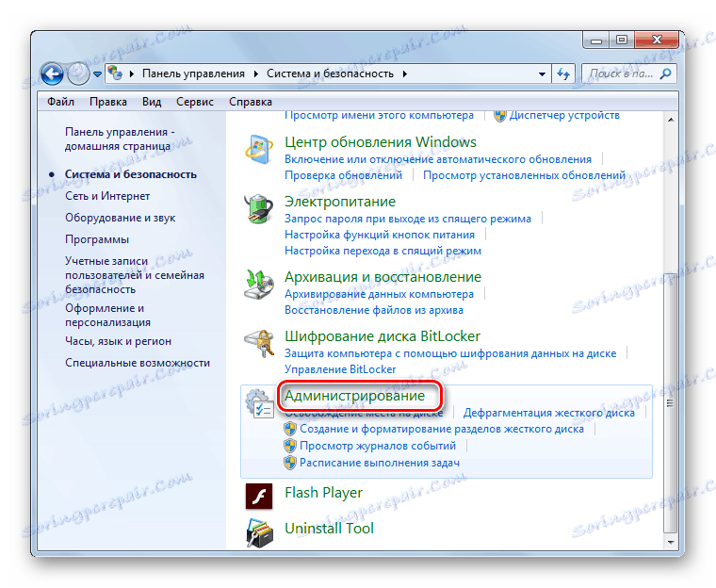Expand the arrow after Система и безопасность breadcrumb
Image resolution: width=716 pixels, height=588 pixels.
coord(404,74)
